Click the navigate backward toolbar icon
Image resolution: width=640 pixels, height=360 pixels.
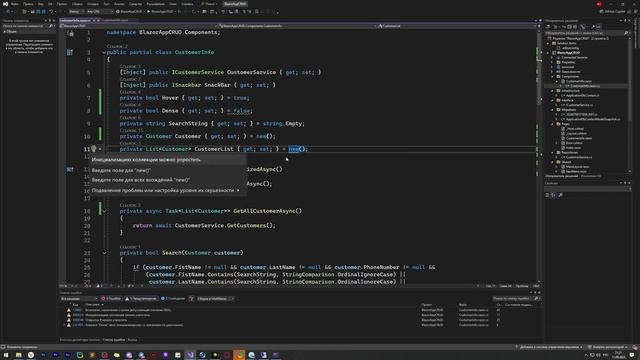pos(8,12)
